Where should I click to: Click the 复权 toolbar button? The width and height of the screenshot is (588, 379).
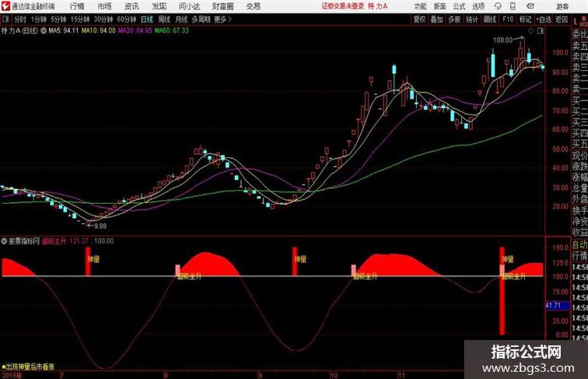[419, 19]
